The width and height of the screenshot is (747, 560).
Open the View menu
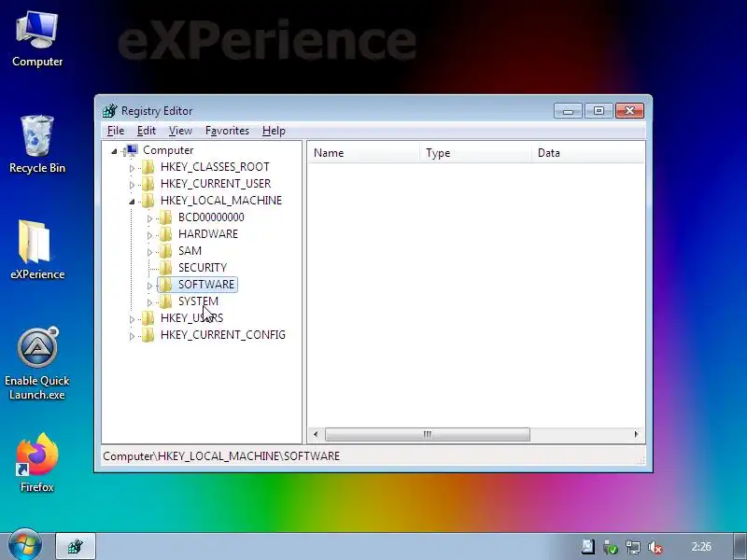180,131
